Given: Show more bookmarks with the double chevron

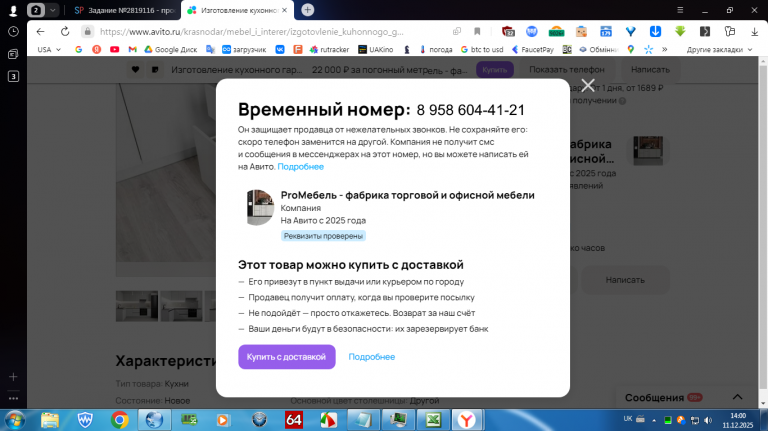Looking at the screenshot, I should (665, 49).
